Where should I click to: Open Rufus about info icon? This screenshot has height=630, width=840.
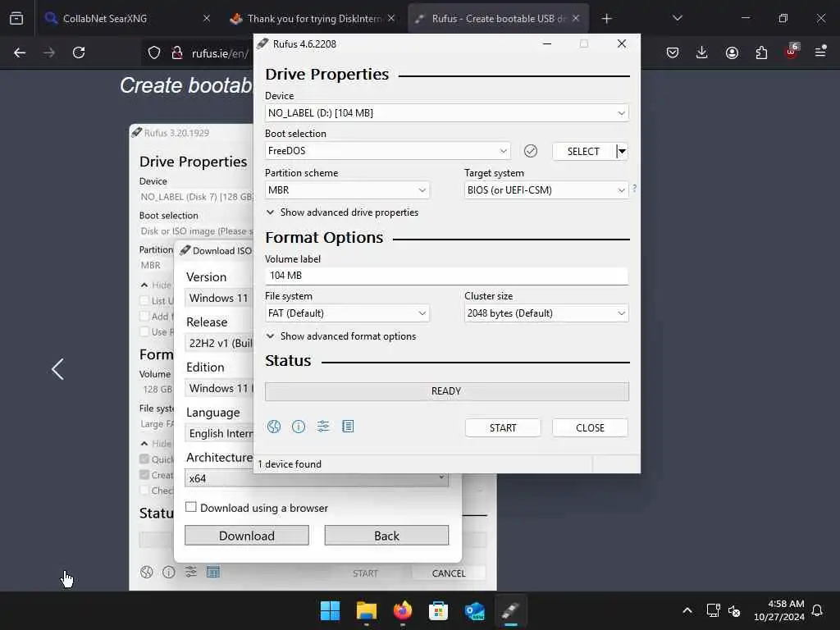(299, 427)
